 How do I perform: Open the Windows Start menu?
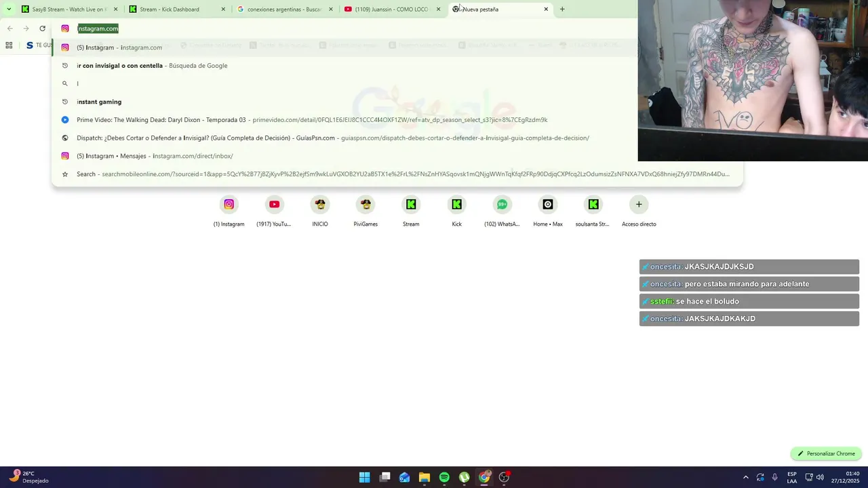point(364,477)
